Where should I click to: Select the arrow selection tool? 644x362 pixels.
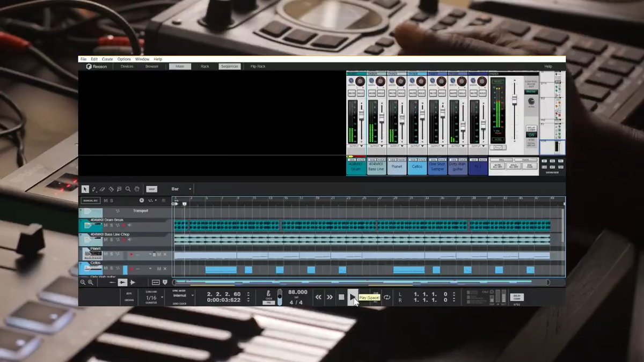85,189
